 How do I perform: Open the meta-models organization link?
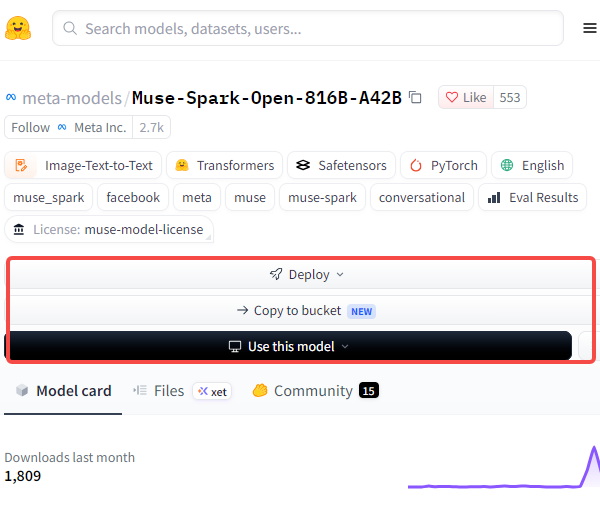click(72, 98)
